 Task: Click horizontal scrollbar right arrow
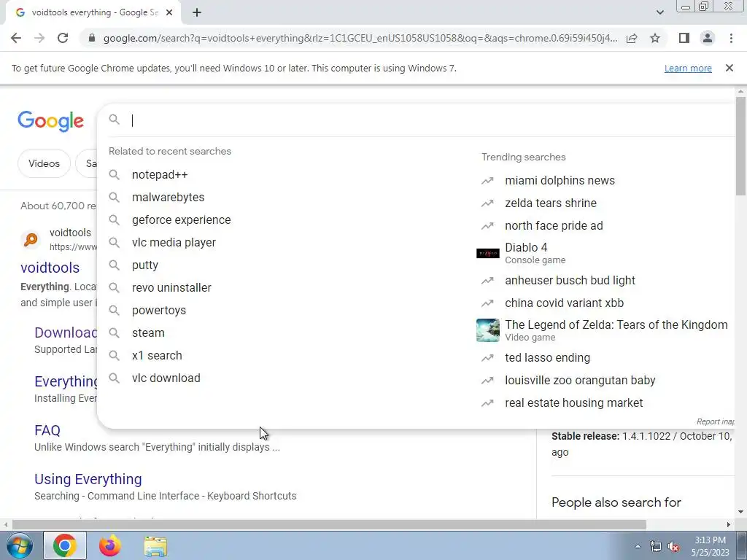(x=729, y=525)
